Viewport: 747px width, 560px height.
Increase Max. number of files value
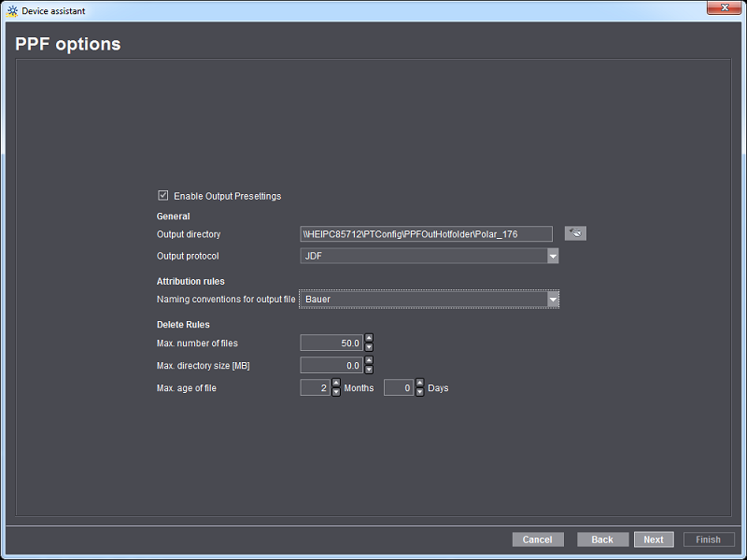pos(369,339)
